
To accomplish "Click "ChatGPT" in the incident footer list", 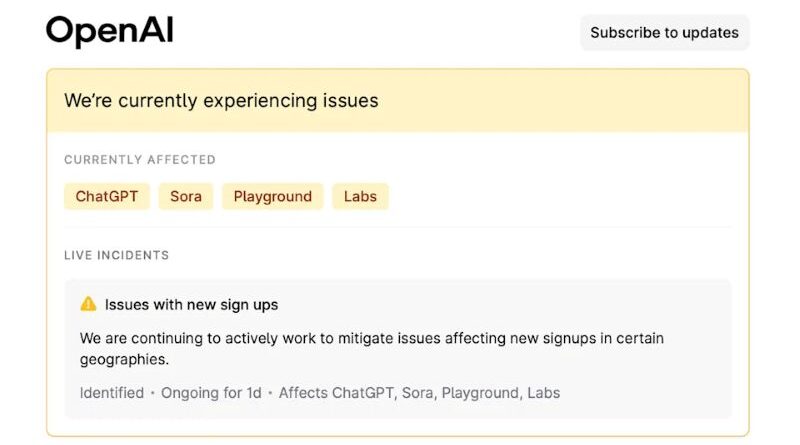I will (x=365, y=393).
